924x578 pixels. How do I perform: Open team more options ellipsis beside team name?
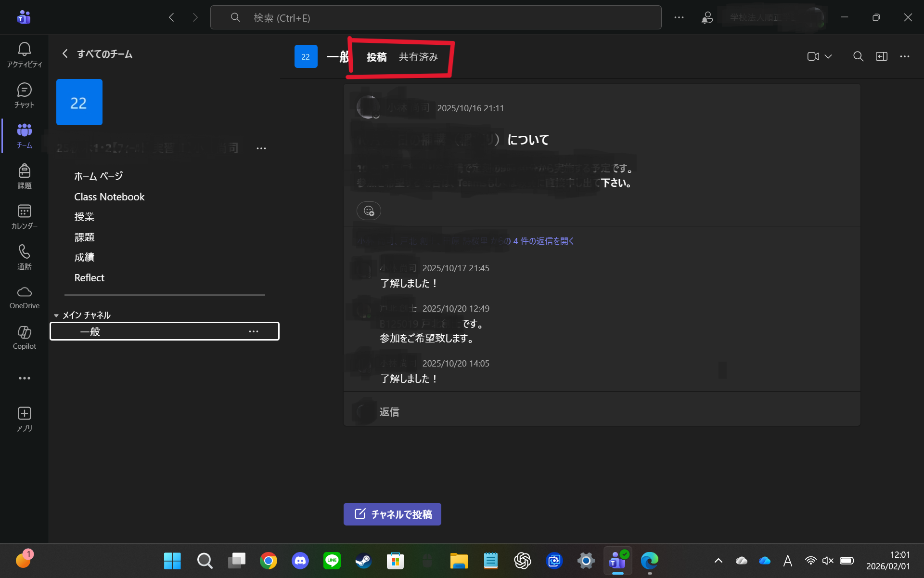(x=261, y=148)
